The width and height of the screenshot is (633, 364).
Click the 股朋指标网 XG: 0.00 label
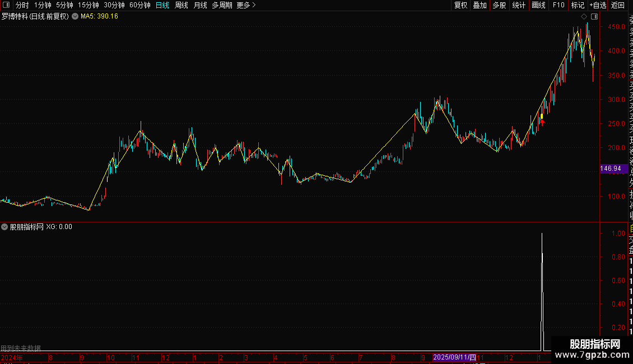41,227
